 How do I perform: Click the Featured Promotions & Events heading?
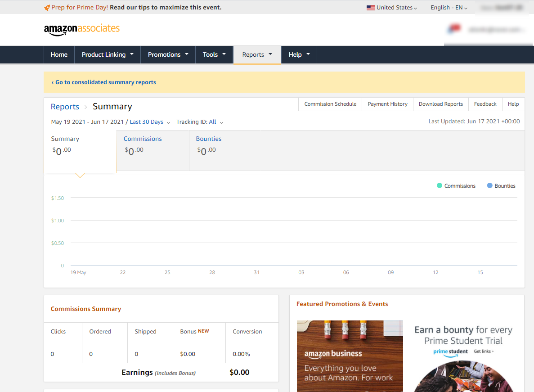coord(342,304)
